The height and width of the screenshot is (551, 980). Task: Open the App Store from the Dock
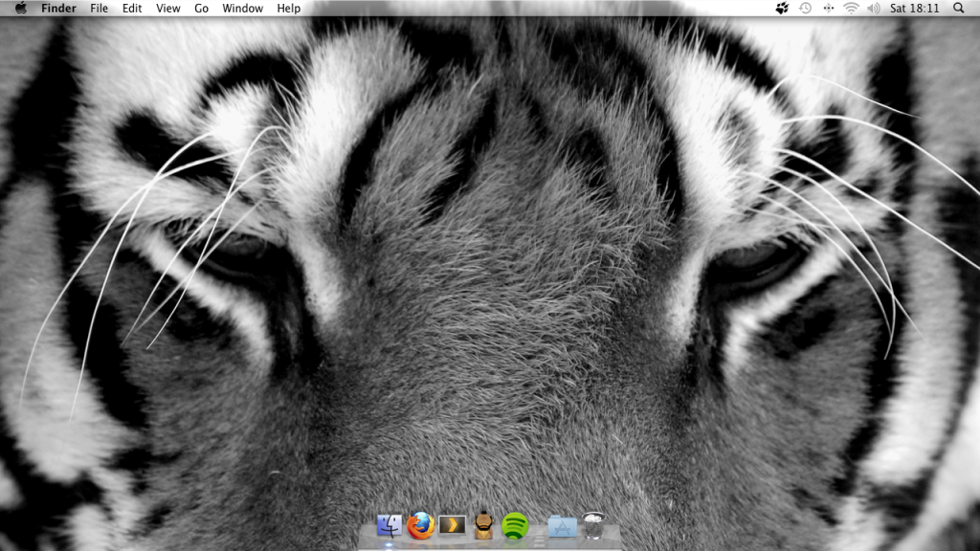click(561, 524)
